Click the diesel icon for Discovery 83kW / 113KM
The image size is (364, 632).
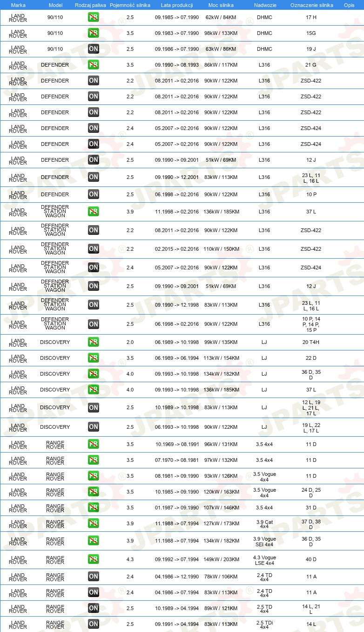(94, 407)
